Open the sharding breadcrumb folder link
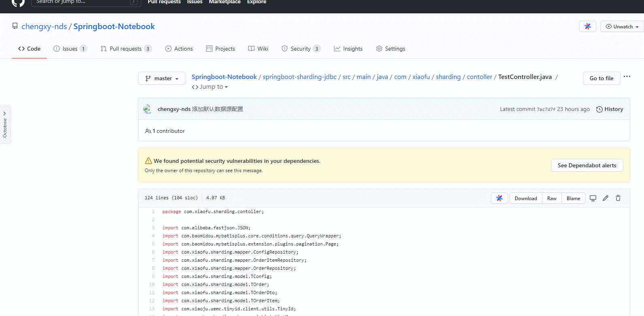 (x=448, y=77)
